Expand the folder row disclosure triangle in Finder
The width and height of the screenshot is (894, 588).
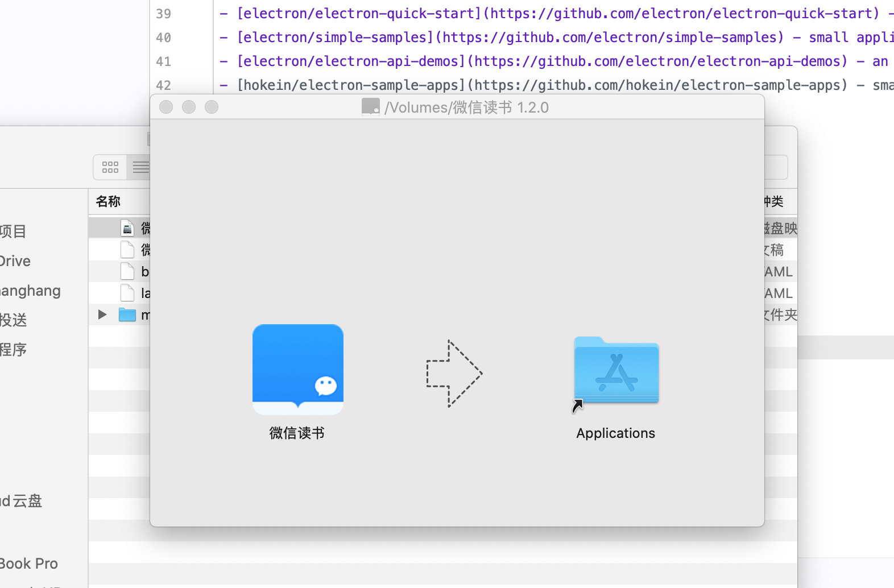102,314
